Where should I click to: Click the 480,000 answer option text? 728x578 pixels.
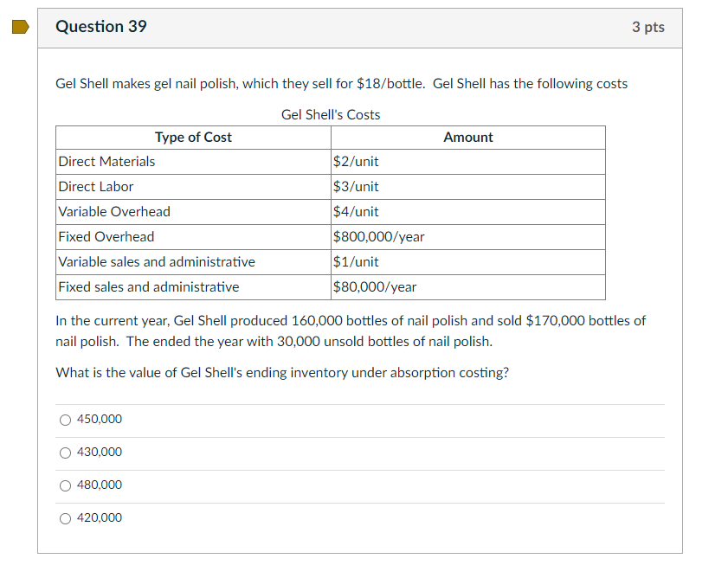click(100, 485)
